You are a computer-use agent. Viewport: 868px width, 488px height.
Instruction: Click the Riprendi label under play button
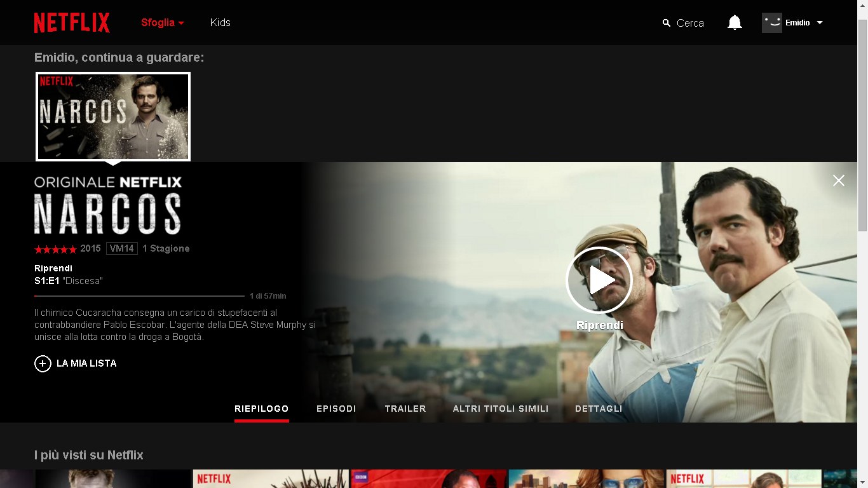[599, 325]
